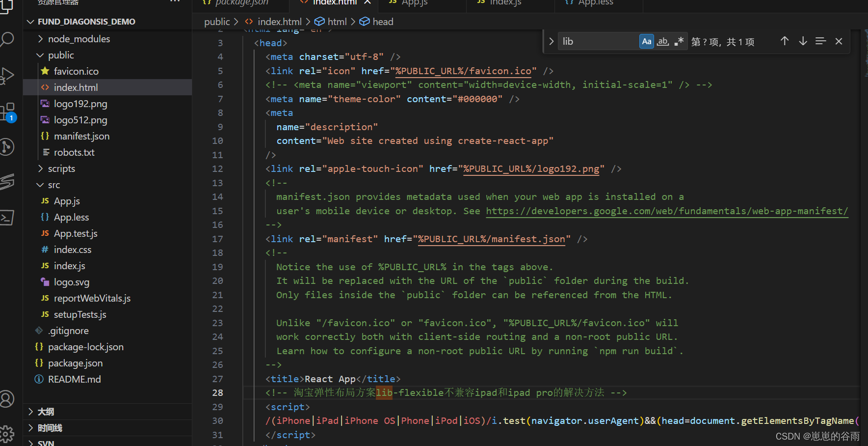Follow the %PUBLIC_URL%/logo192.png href link
Viewport: 868px width, 446px height.
[x=531, y=169]
